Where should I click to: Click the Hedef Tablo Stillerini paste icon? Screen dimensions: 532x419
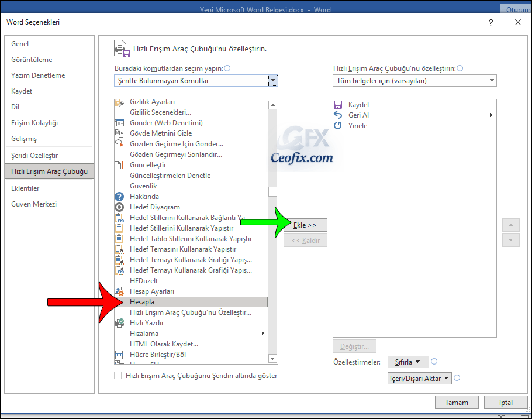[x=119, y=239]
